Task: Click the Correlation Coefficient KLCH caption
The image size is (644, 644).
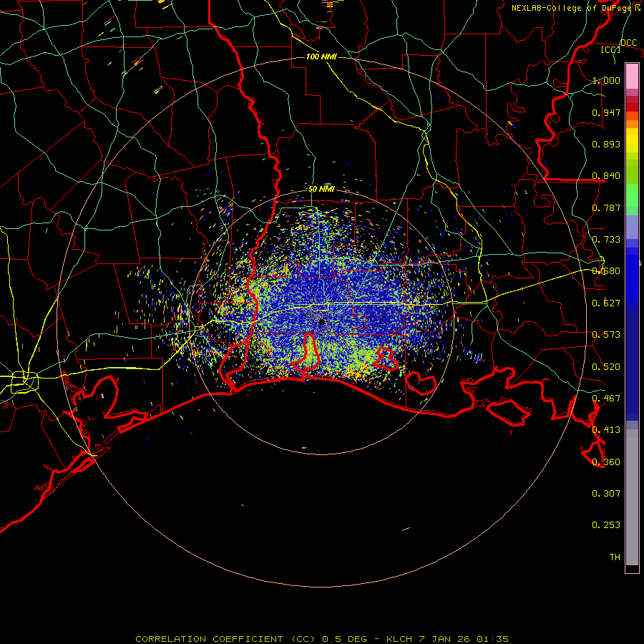Action: pos(322,639)
